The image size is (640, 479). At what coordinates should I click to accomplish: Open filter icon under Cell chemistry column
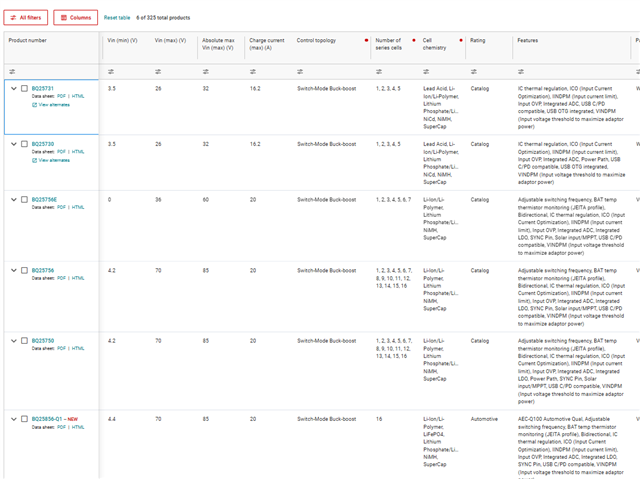[426, 71]
